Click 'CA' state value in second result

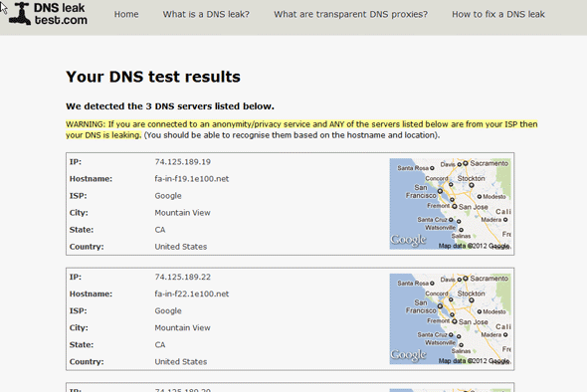point(160,344)
